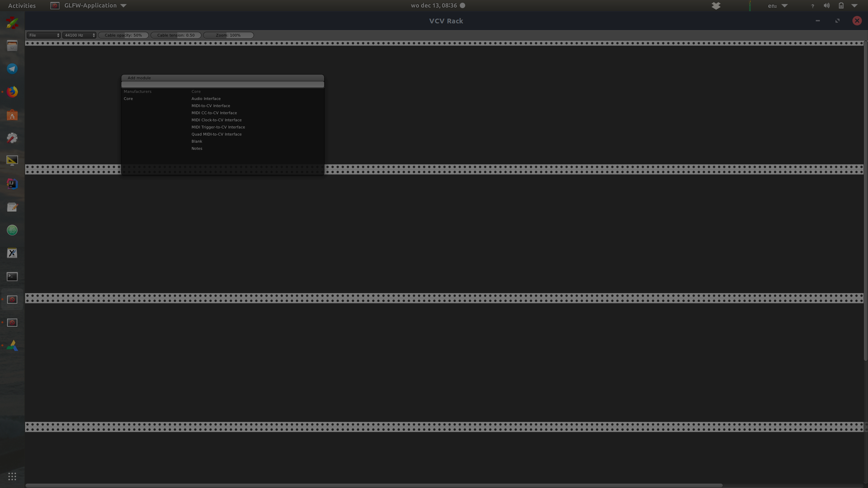This screenshot has height=488, width=868.
Task: Click the horizontal scrollbar at the bottom
Action: coord(374,485)
